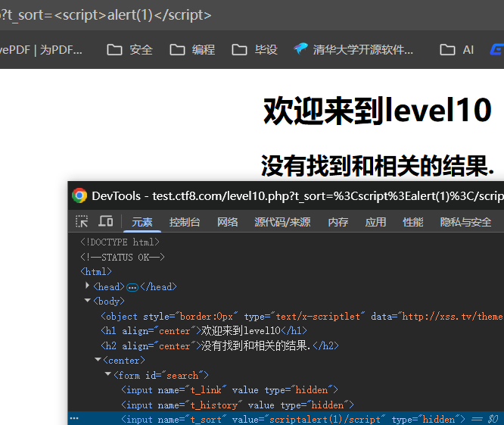The image size is (504, 425).
Task: Select the input t_history element line
Action: (237, 405)
